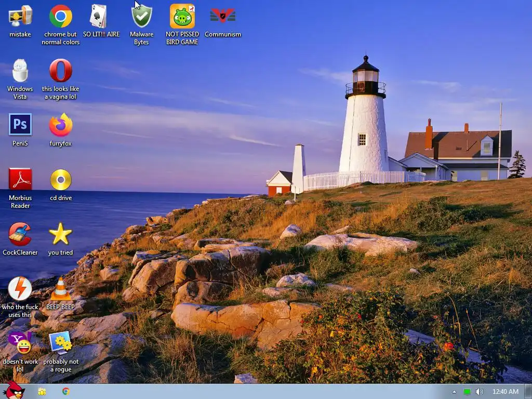
Task: Open the volume speaker tray icon
Action: (x=479, y=392)
